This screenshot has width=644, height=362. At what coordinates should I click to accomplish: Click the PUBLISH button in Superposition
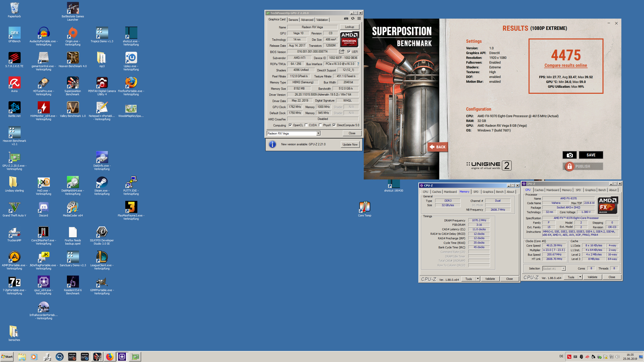click(x=583, y=166)
